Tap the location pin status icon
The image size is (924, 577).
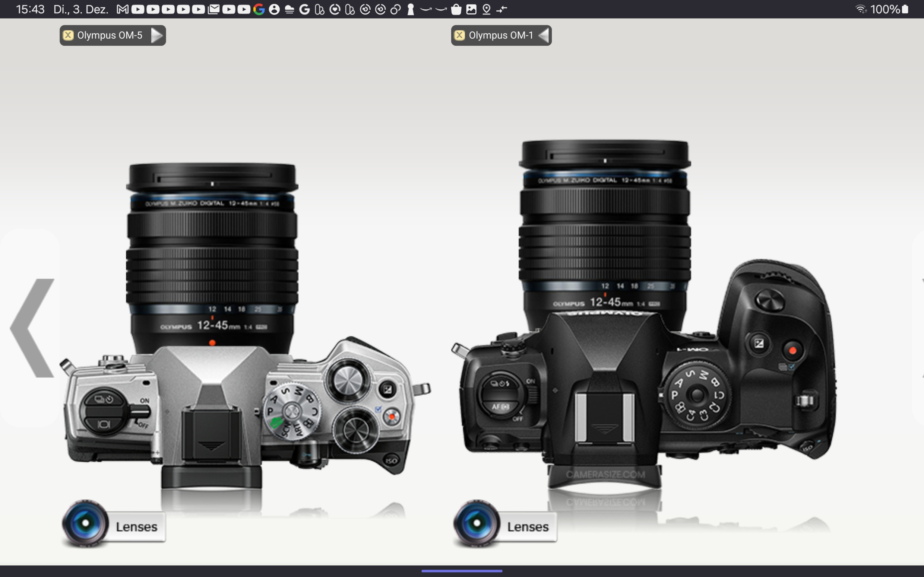point(487,10)
